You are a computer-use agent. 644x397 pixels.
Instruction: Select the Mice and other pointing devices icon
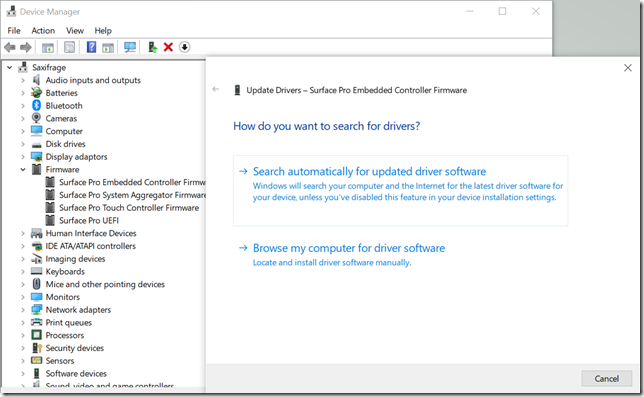pyautogui.click(x=37, y=284)
